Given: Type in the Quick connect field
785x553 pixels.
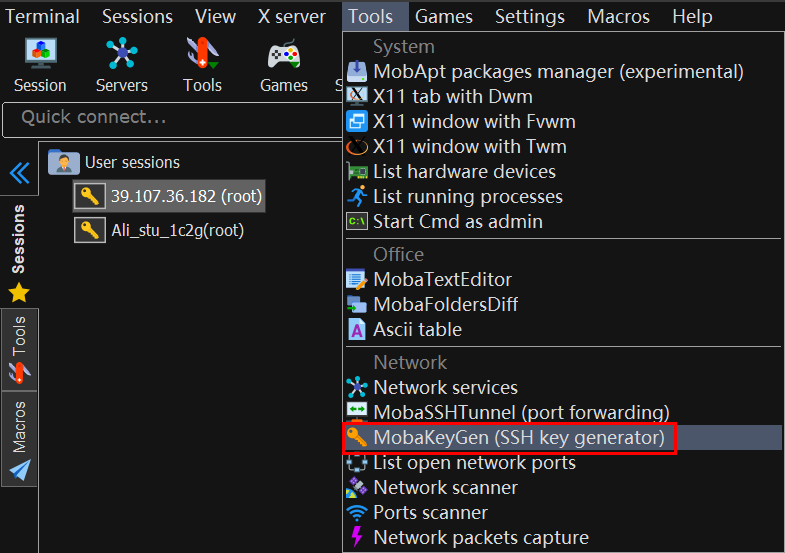Looking at the screenshot, I should pos(170,118).
